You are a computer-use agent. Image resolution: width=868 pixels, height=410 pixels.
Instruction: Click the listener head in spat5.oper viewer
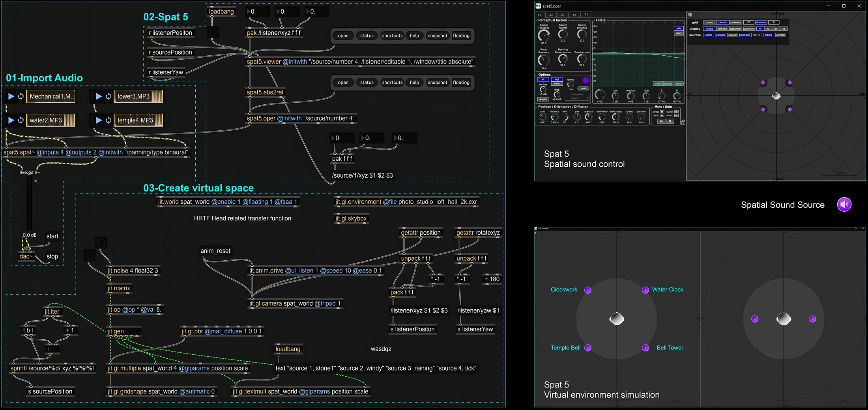tap(776, 96)
